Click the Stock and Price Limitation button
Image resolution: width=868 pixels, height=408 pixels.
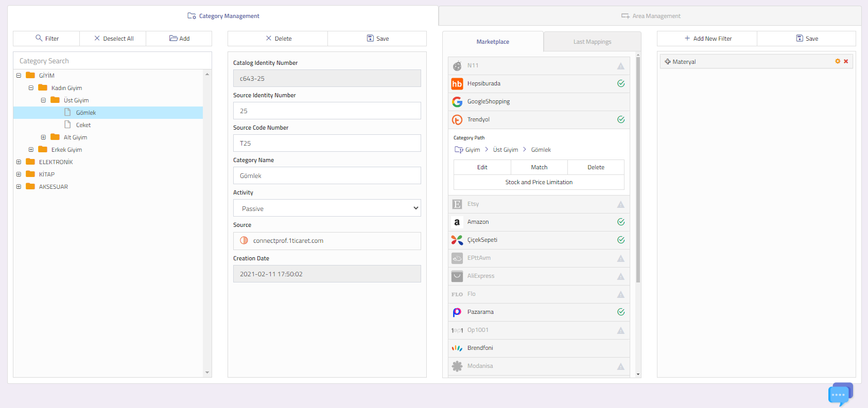point(539,182)
